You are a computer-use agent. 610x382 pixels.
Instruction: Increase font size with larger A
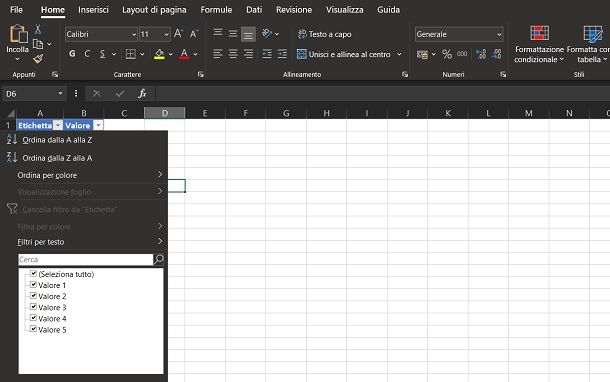click(179, 34)
